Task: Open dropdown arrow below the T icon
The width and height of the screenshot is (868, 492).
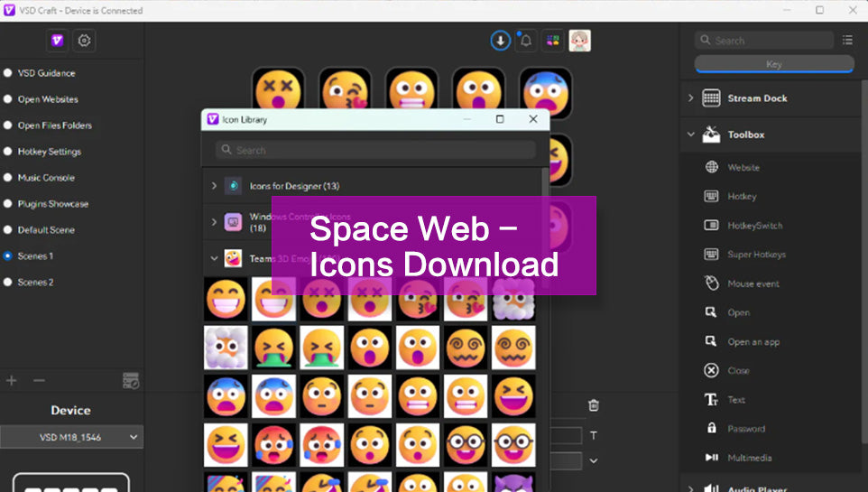Action: pos(594,460)
